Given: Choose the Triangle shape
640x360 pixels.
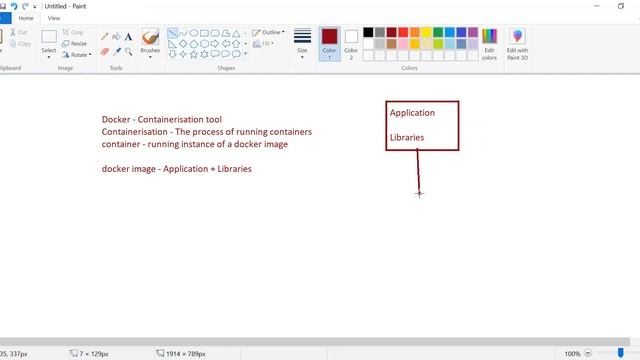Looking at the screenshot, I should coord(236,33).
